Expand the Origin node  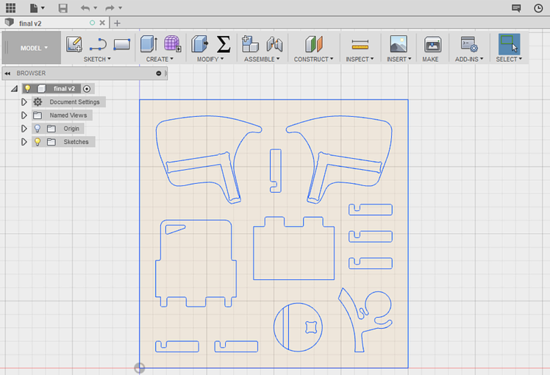coord(24,128)
